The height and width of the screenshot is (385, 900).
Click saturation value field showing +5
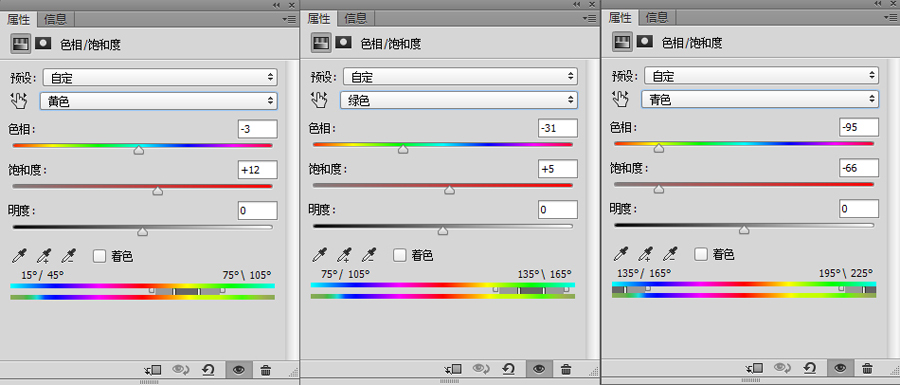[558, 169]
